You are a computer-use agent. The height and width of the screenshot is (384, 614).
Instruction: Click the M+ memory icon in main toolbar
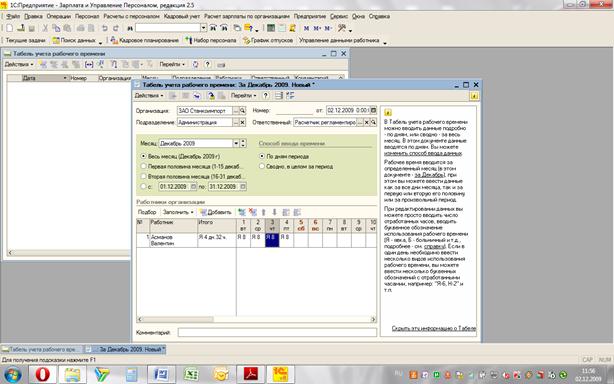pyautogui.click(x=317, y=28)
